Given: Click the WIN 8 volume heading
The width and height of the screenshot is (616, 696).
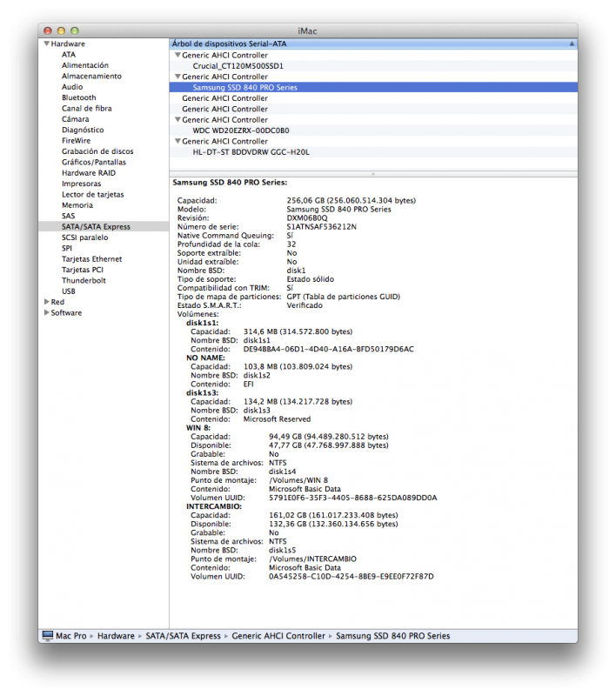Looking at the screenshot, I should pyautogui.click(x=198, y=428).
